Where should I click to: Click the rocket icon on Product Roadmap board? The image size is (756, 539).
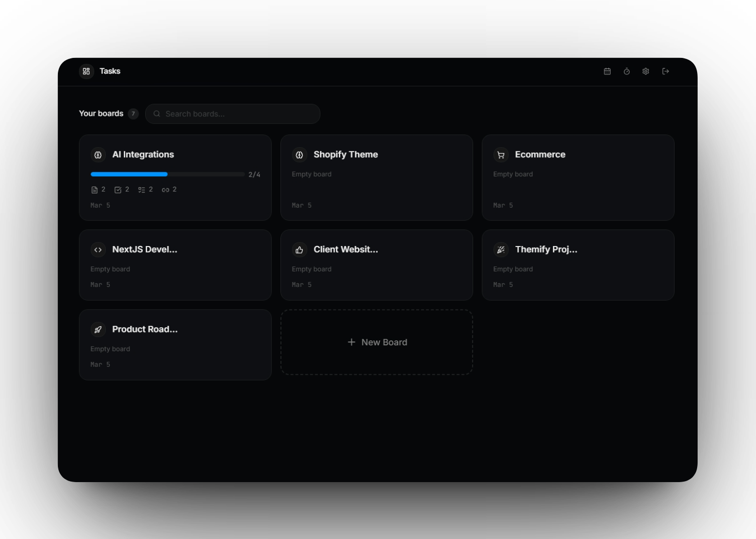[x=98, y=329]
